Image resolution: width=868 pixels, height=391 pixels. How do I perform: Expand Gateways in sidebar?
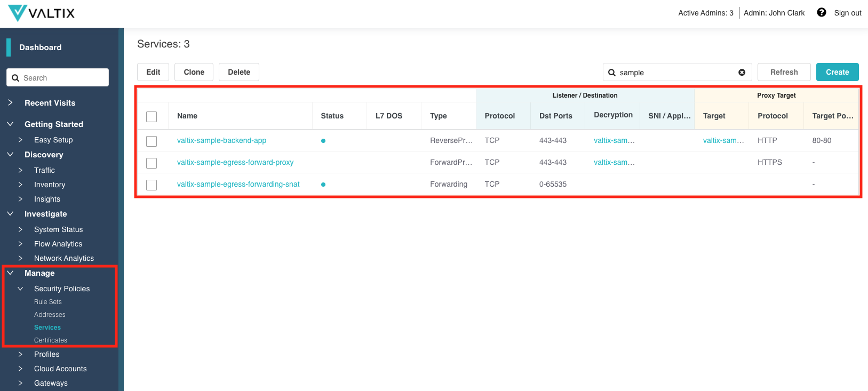[20, 383]
